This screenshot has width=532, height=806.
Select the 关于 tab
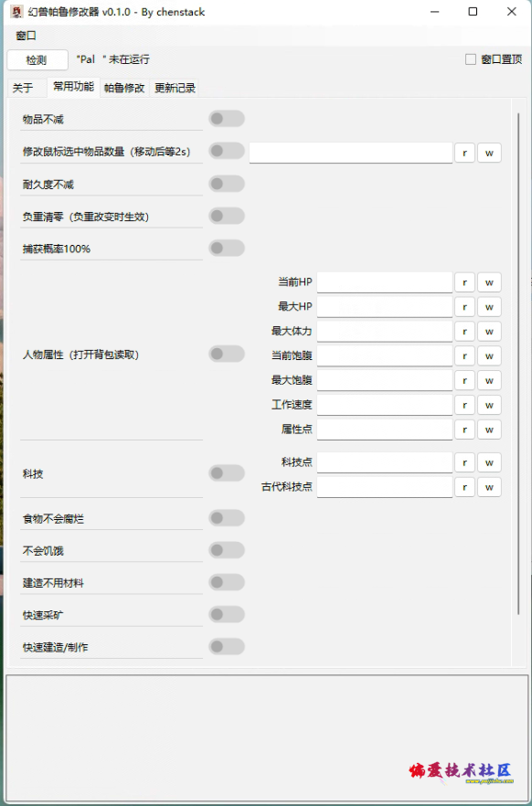pyautogui.click(x=23, y=88)
